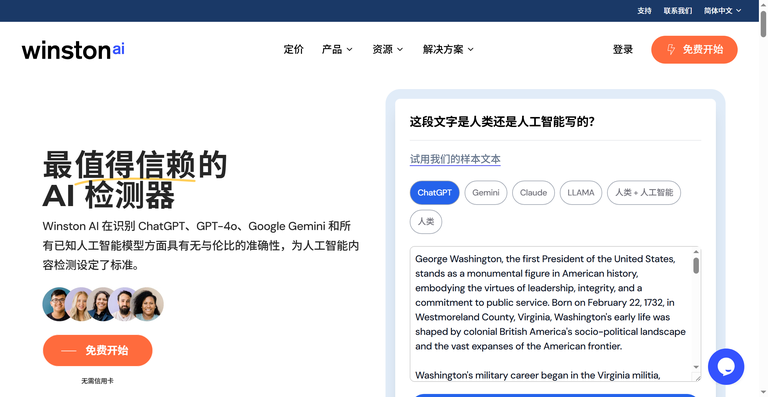Select the 人类 + 人工智能 sample chip

click(x=644, y=192)
